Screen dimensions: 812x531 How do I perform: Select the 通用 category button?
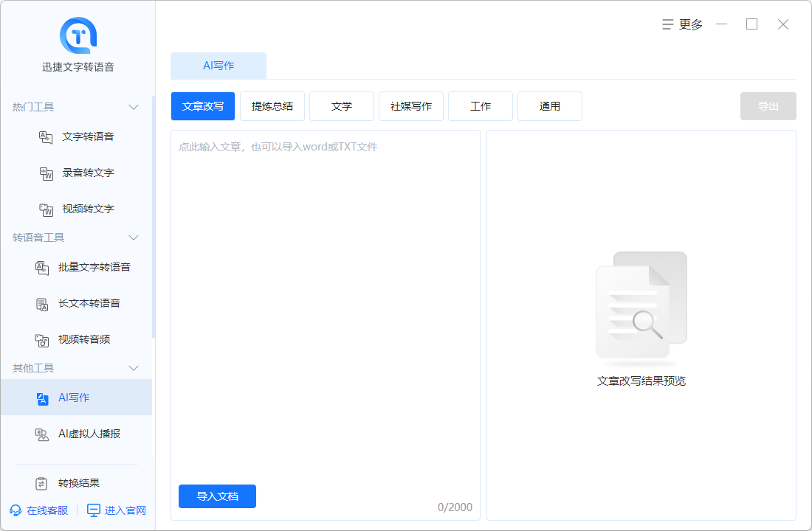point(550,106)
